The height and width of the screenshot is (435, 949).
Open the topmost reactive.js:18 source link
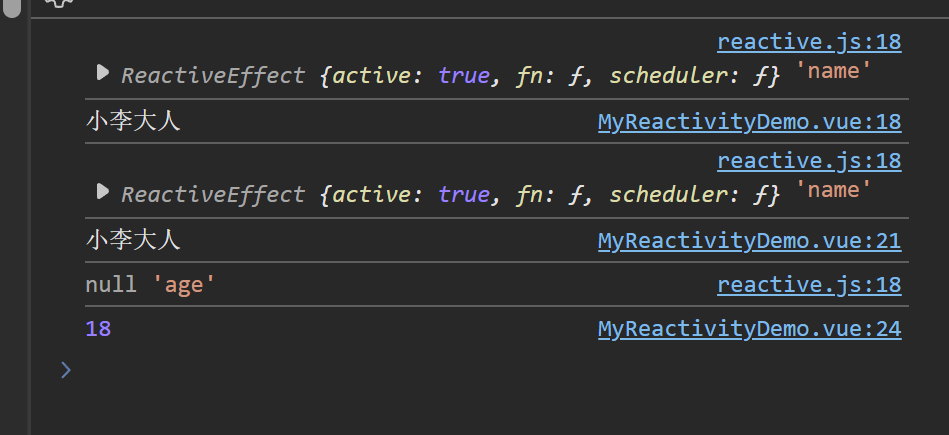(808, 42)
